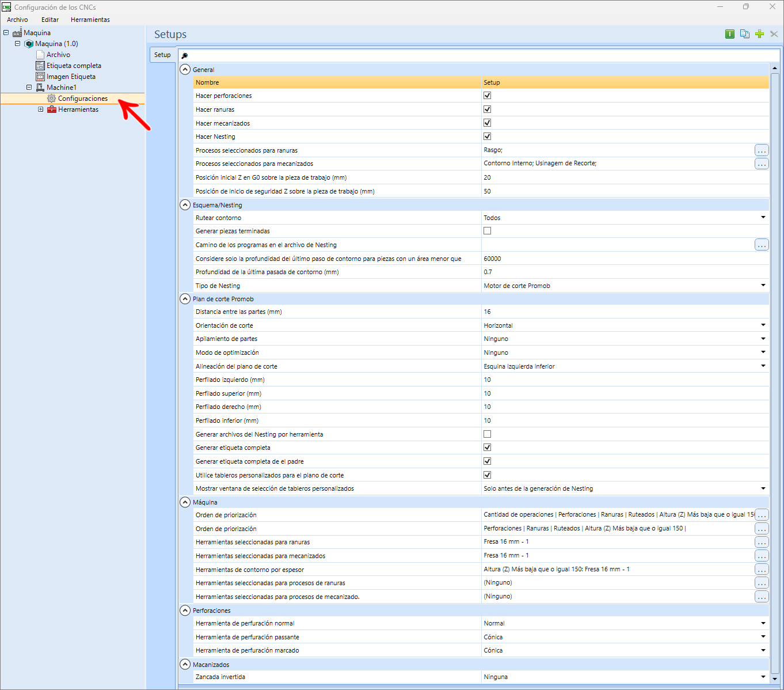Click the red toolbox Herramientas icon
This screenshot has width=784, height=690.
click(x=52, y=109)
